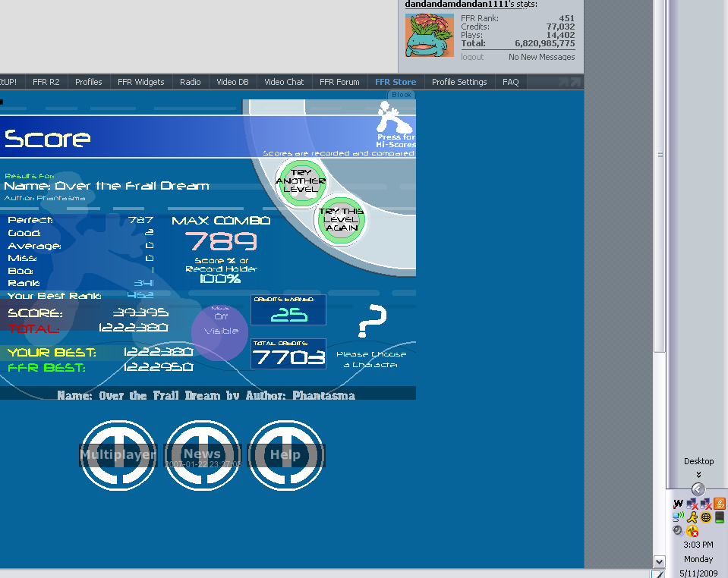Open the News round button
Screen dimensions: 728x578
point(203,454)
